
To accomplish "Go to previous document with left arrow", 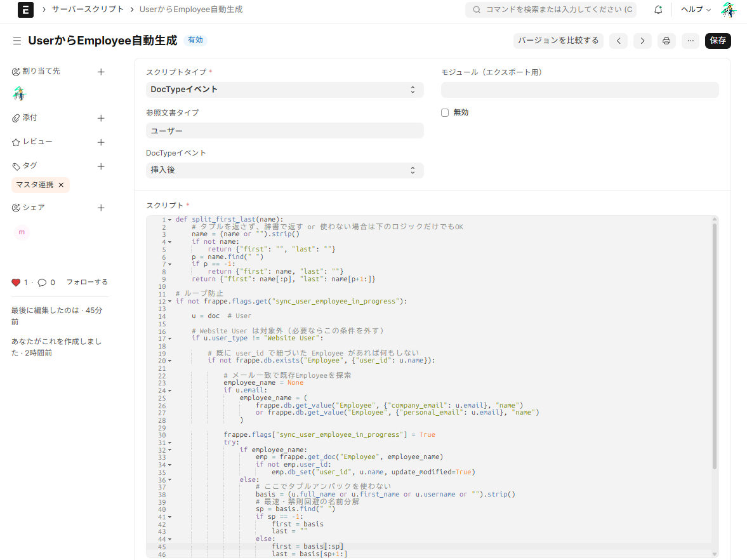I will pos(618,41).
